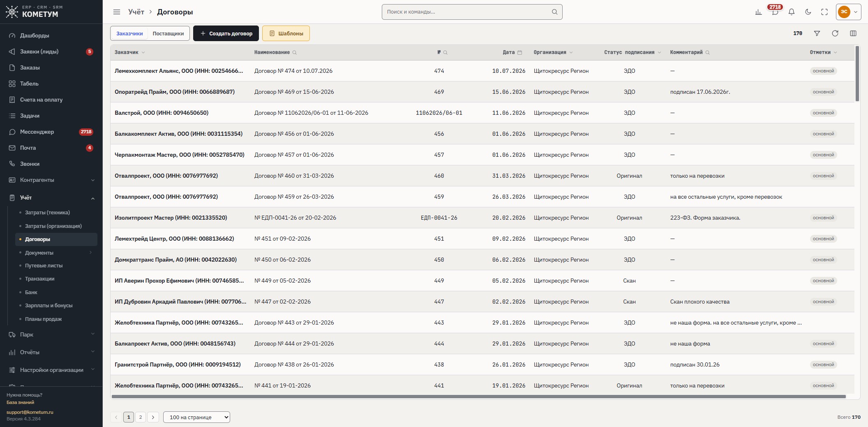868x427 pixels.
Task: Toggle dark mode moon icon
Action: (x=808, y=12)
